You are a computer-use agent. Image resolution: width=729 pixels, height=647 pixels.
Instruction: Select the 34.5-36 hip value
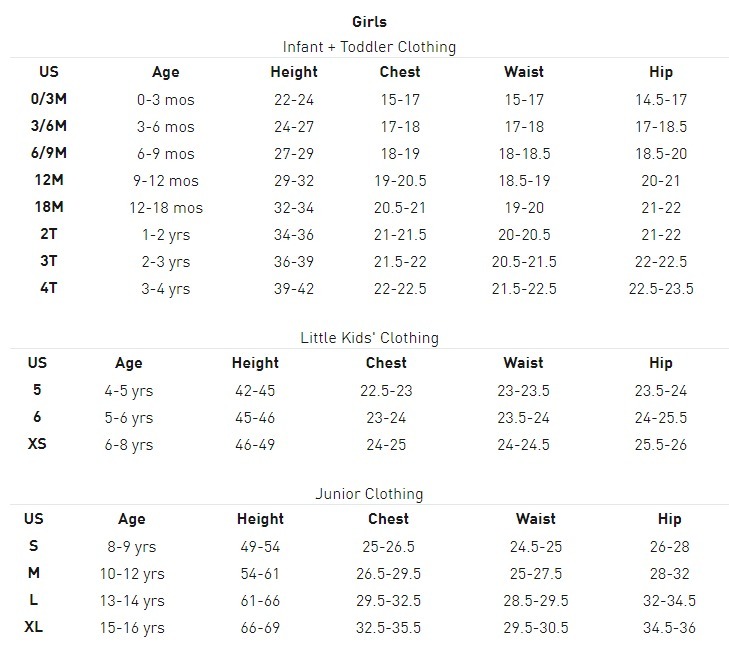pos(669,628)
